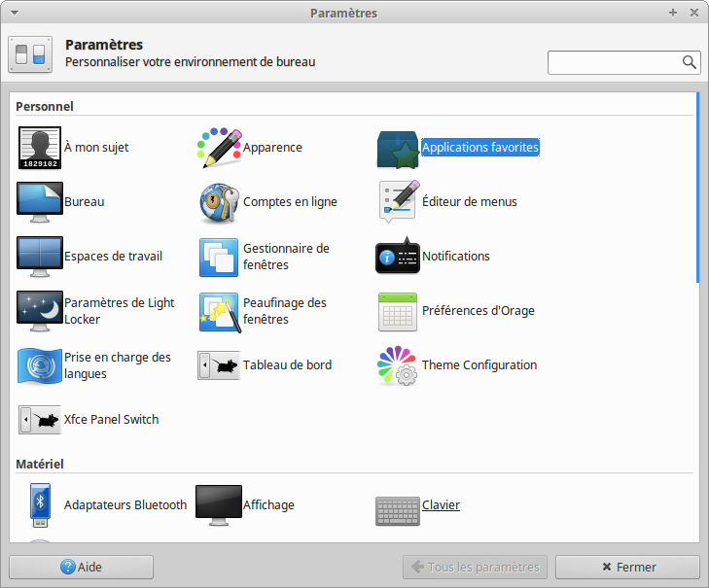Open Tableau de bord panel settings
This screenshot has height=588, width=709.
[x=219, y=365]
